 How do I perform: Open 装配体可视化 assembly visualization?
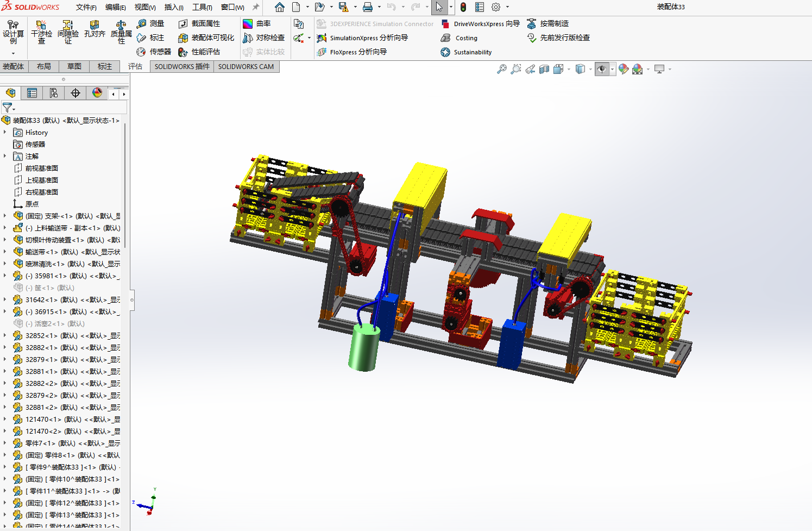point(206,38)
